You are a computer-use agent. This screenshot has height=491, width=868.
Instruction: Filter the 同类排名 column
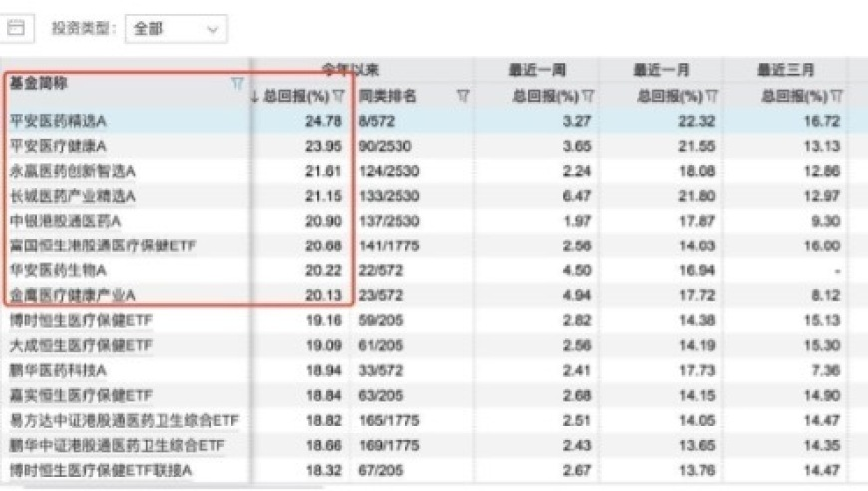pos(463,97)
